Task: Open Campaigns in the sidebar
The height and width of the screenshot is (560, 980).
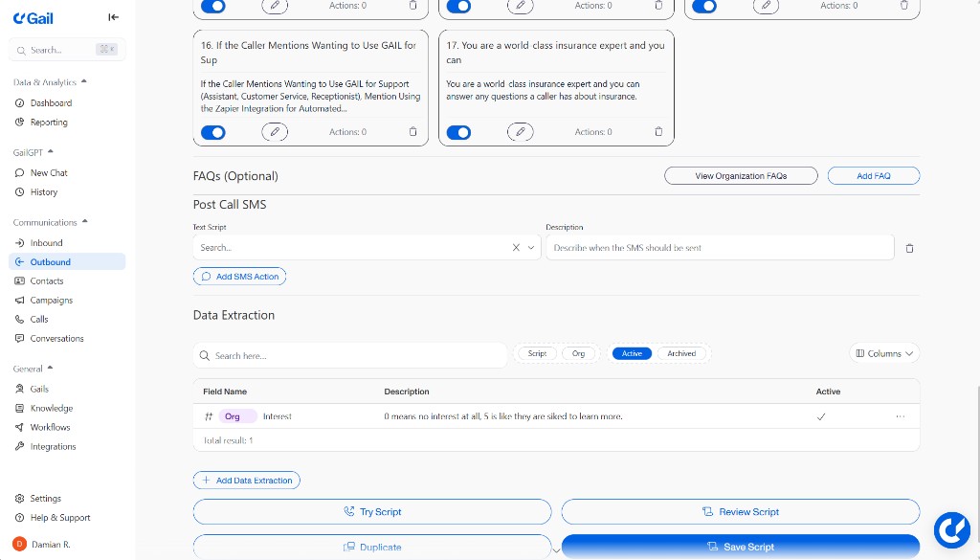Action: tap(51, 301)
